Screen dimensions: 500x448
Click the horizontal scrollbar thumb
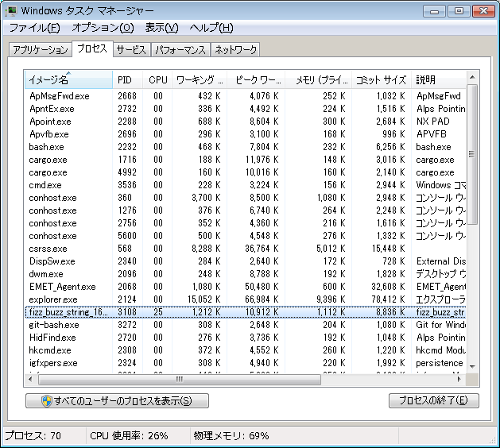180,379
